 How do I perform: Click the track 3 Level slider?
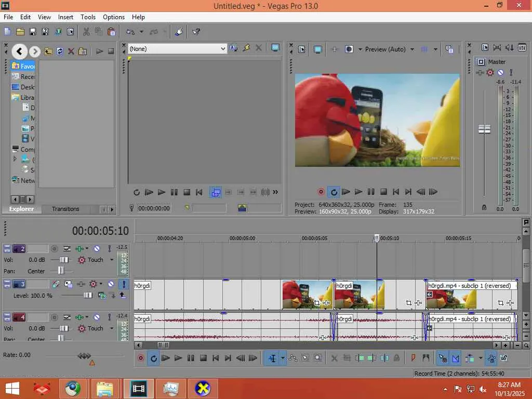click(x=87, y=296)
